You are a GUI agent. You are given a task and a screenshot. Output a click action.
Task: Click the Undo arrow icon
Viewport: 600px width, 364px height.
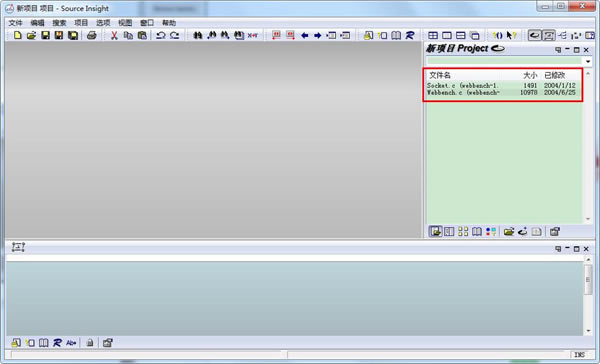tap(161, 36)
